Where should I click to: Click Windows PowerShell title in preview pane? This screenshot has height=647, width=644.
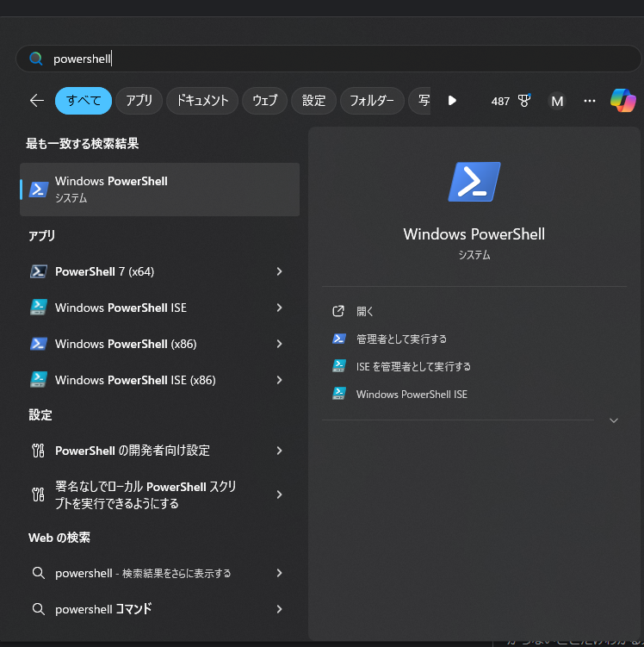pos(474,234)
